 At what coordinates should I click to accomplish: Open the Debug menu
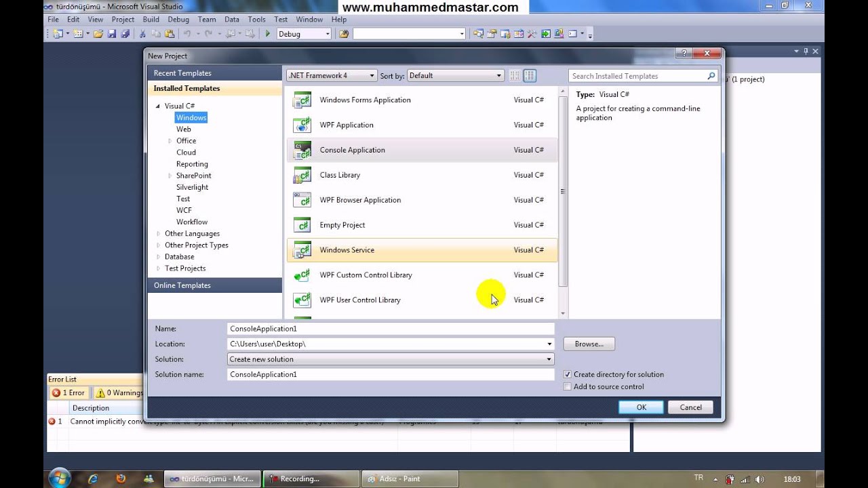pyautogui.click(x=178, y=20)
